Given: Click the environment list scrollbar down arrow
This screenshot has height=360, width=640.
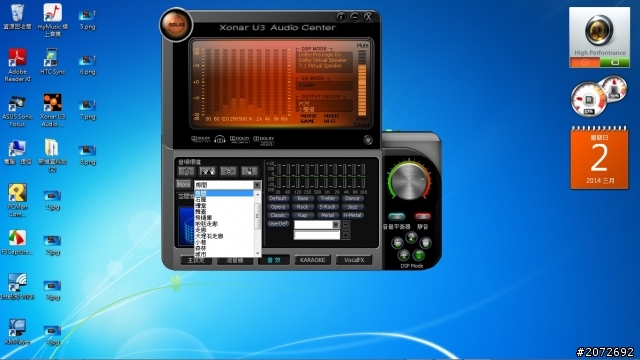Looking at the screenshot, I should pos(257,253).
